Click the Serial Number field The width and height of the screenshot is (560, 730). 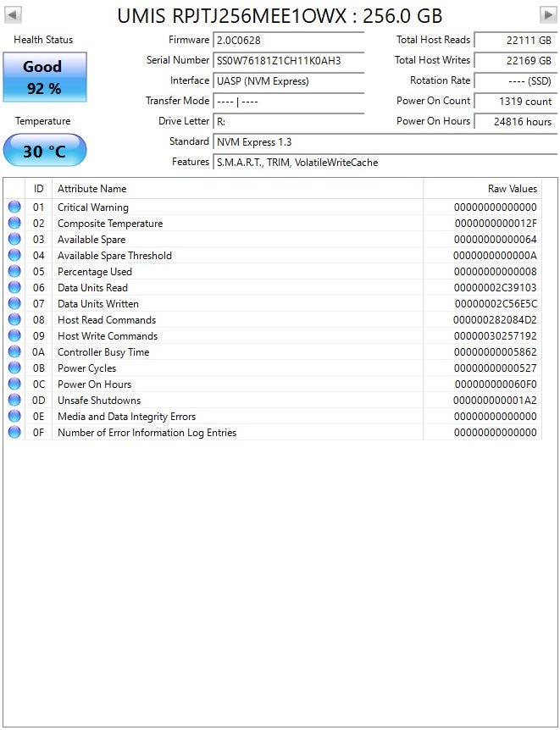pyautogui.click(x=288, y=61)
